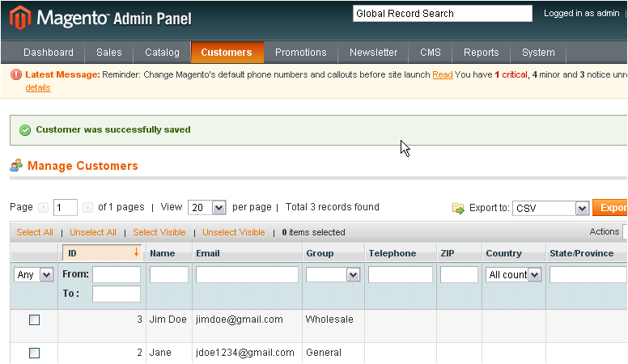
Task: Click the Global Record Search field
Action: [443, 14]
